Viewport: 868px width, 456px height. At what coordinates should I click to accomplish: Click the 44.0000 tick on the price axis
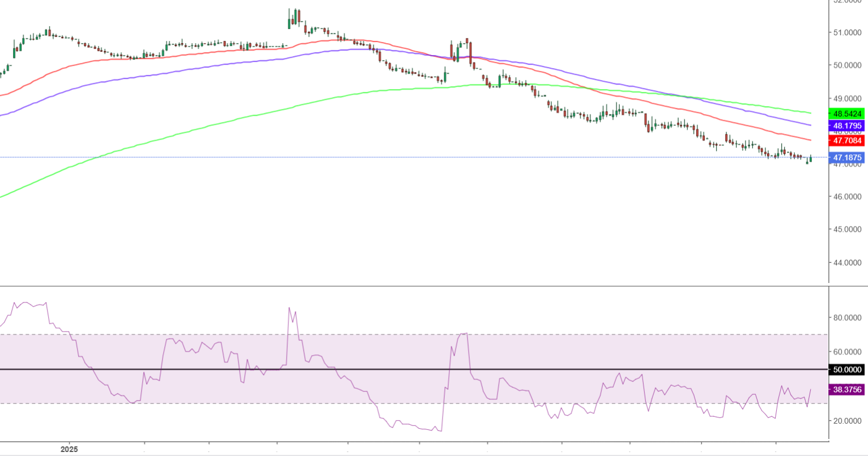[849, 263]
